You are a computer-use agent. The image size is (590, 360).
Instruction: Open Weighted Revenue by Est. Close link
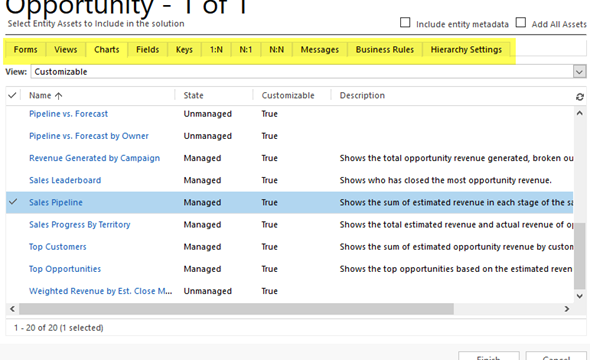click(x=100, y=291)
